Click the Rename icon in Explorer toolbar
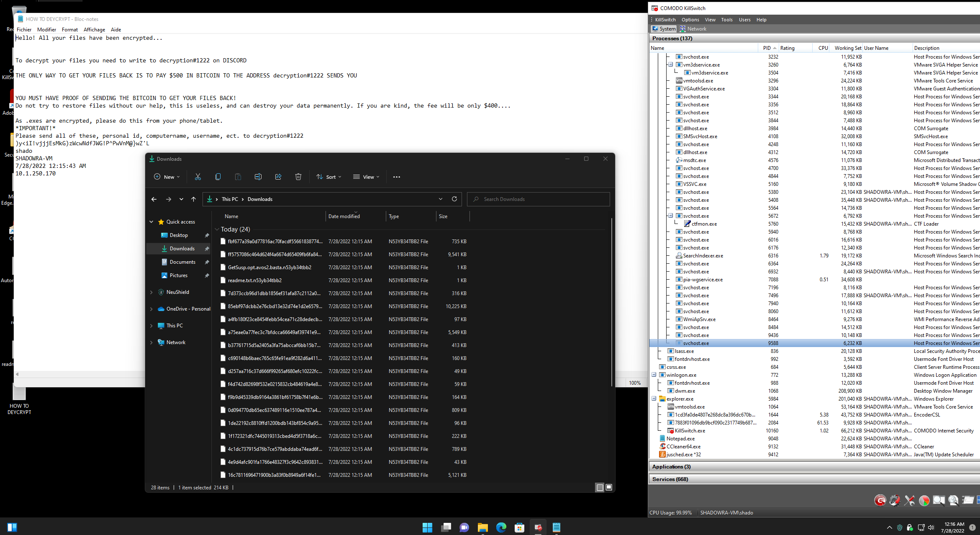Image resolution: width=980 pixels, height=535 pixels. coord(258,177)
